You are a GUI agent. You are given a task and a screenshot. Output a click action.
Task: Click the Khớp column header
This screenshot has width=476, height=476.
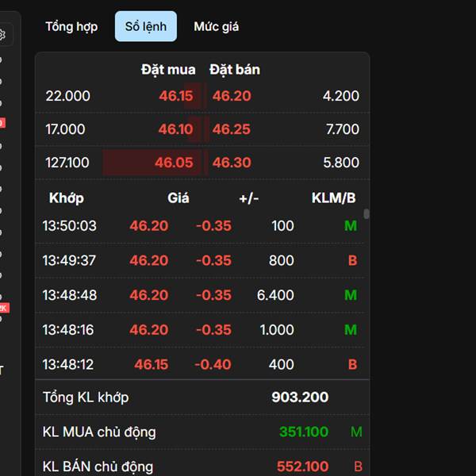67,198
